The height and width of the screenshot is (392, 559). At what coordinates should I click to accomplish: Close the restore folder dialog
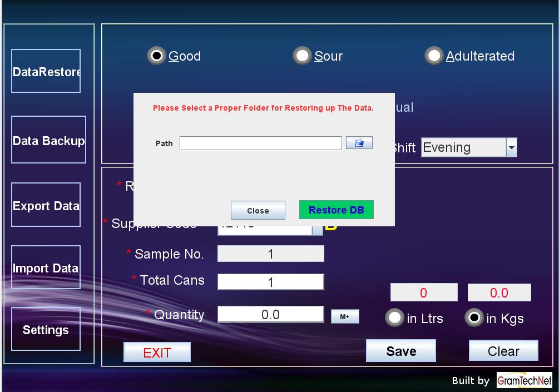coord(258,211)
